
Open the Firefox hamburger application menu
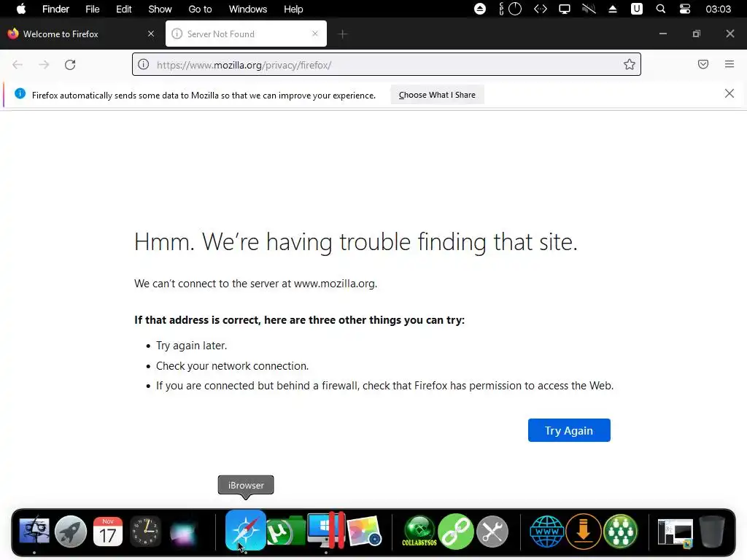coord(729,64)
